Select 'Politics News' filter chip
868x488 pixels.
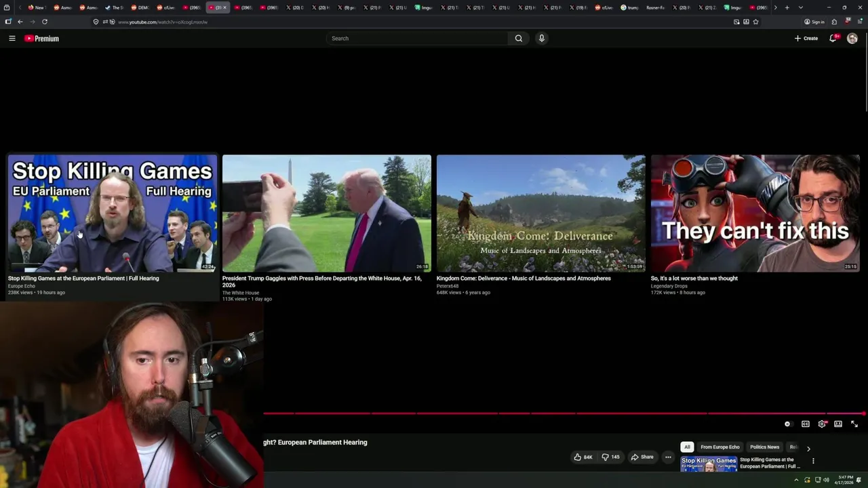tap(764, 447)
